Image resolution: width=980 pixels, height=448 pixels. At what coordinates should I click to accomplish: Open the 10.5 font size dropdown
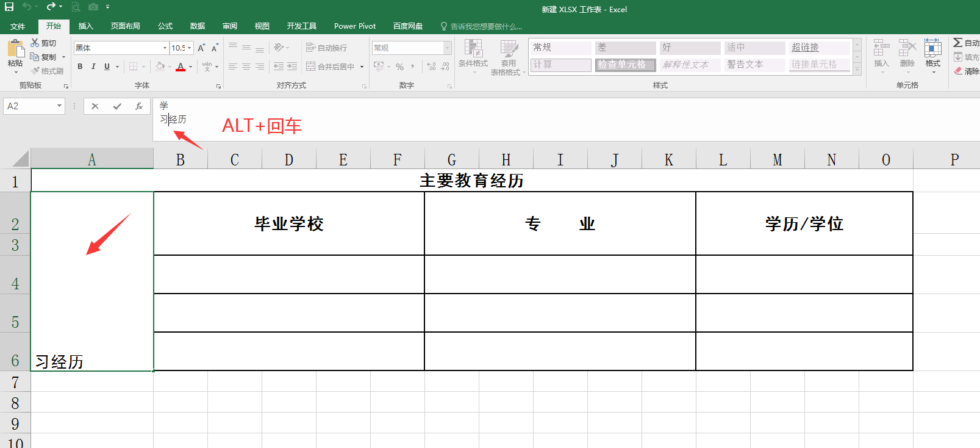[190, 48]
